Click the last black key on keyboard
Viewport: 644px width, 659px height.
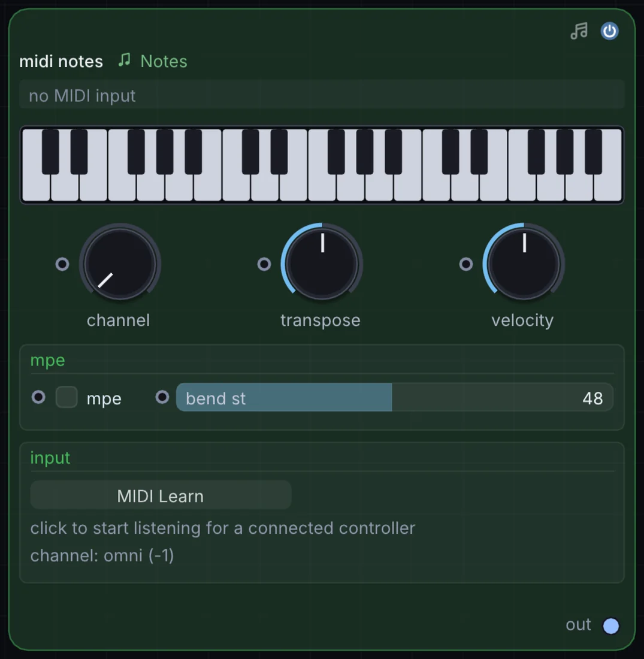coord(594,152)
